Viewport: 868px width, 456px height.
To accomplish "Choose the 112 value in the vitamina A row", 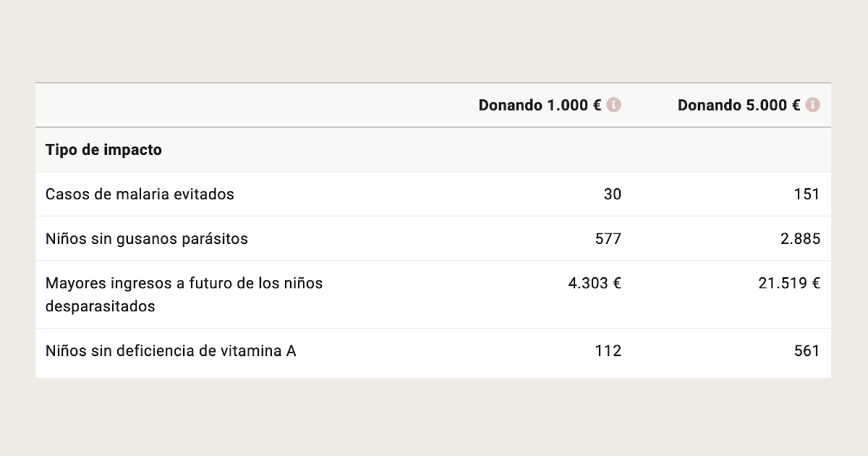I will coord(608,351).
